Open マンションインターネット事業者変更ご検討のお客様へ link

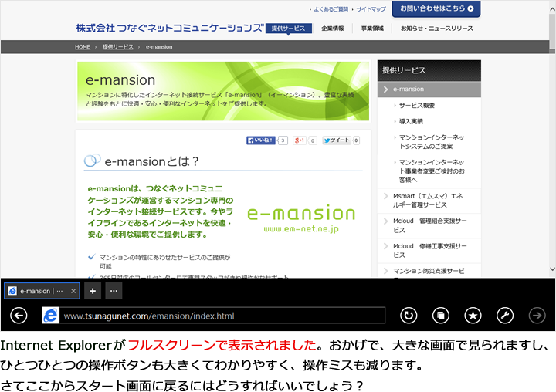tap(432, 171)
